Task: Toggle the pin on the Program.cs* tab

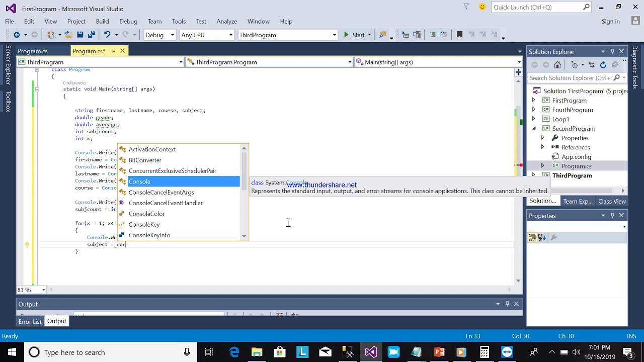Action: [113, 51]
